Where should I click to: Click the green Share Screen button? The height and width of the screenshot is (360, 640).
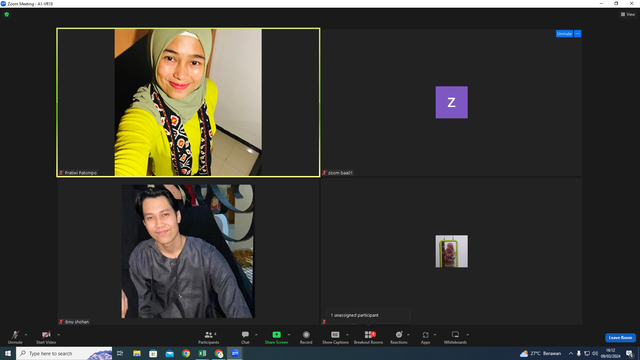pos(276,337)
